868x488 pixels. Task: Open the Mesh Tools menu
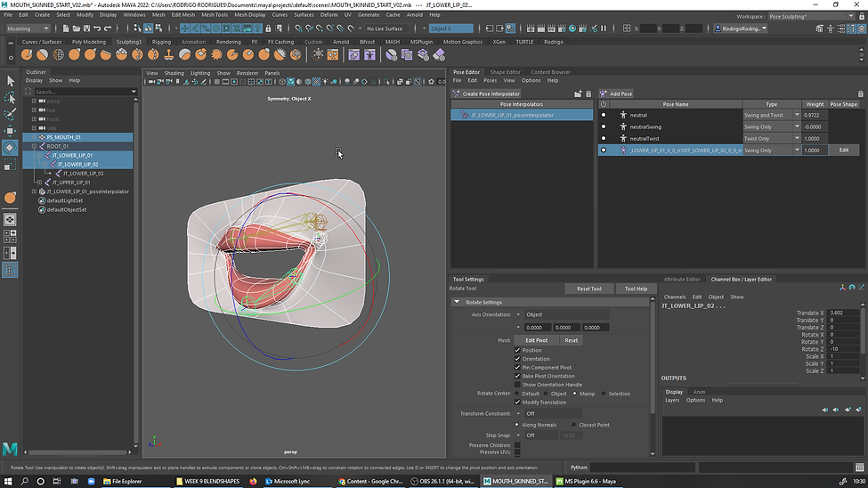215,15
